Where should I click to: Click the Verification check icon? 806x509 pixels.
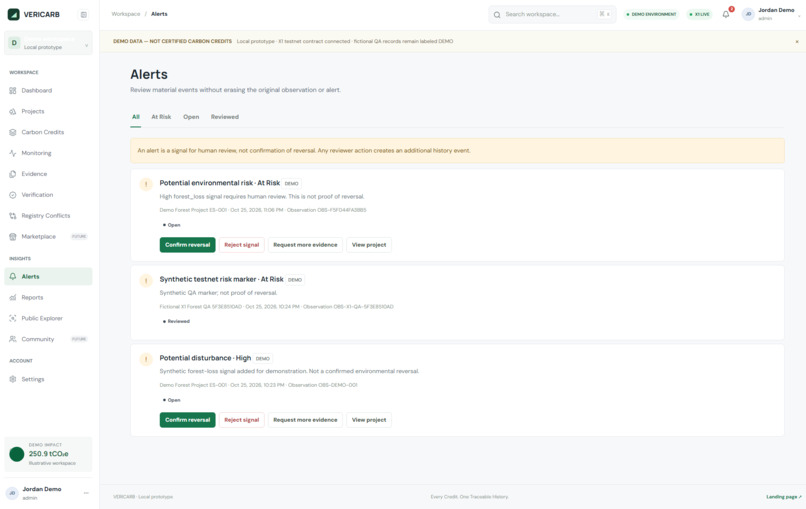click(x=13, y=195)
